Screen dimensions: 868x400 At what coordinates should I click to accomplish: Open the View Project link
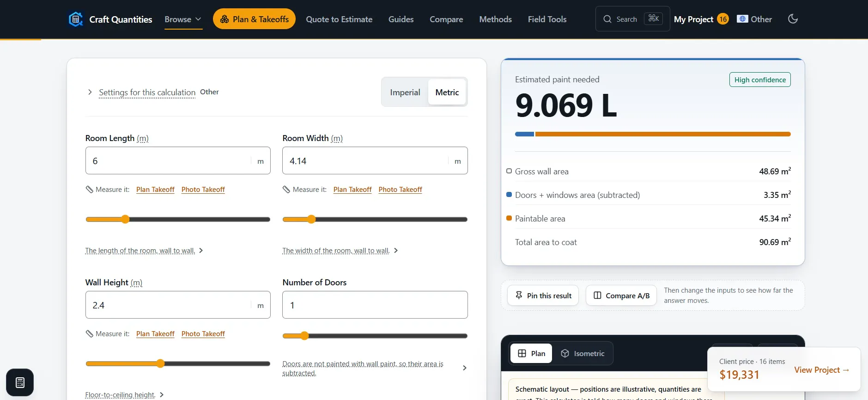pos(822,370)
